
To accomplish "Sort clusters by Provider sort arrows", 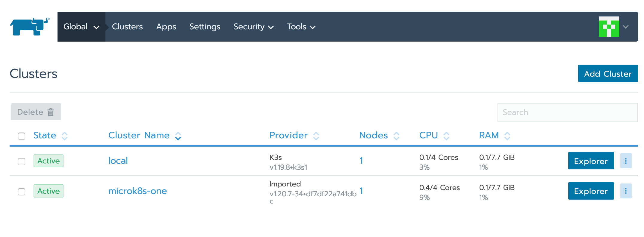I will pyautogui.click(x=316, y=136).
